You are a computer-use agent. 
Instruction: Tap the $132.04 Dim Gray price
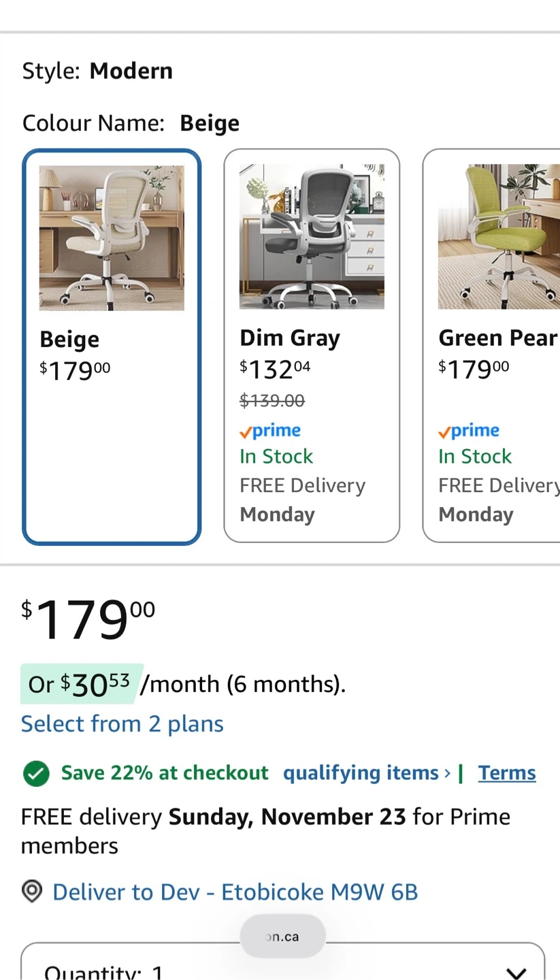click(275, 370)
